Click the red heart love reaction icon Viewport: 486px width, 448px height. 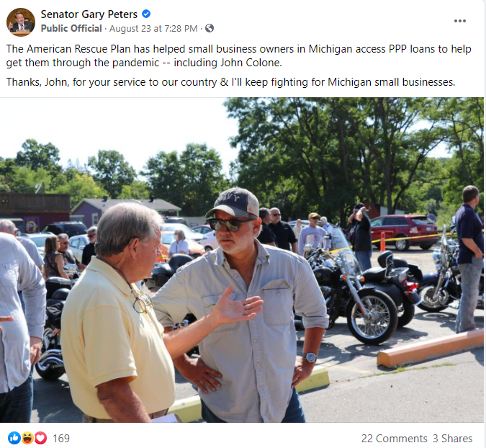tap(40, 438)
